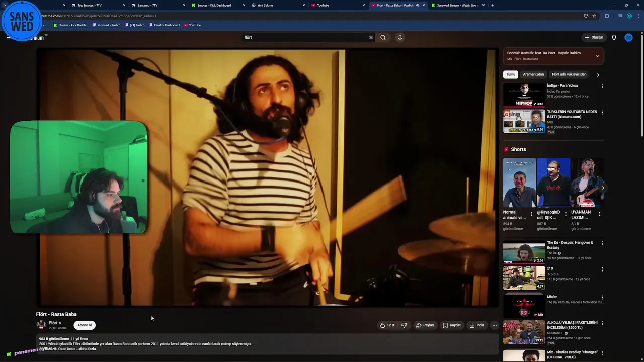Viewport: 644px width, 362px height.
Task: Open options for TÜRKLERİN YOUTUBE'U NEDEN BATTI video
Action: point(602,113)
